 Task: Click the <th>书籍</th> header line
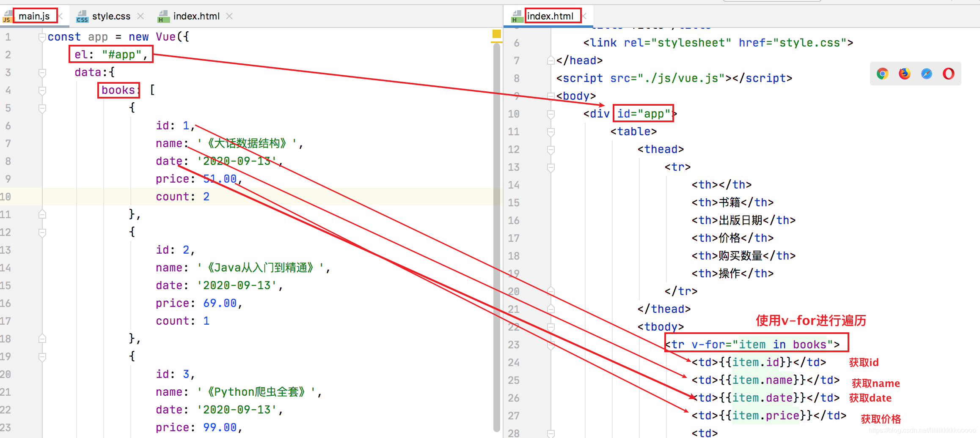(733, 203)
